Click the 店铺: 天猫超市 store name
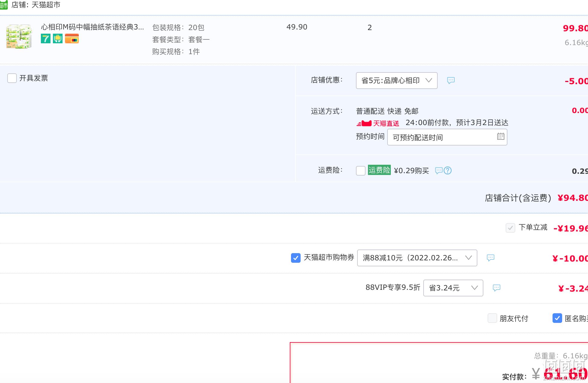 [36, 5]
